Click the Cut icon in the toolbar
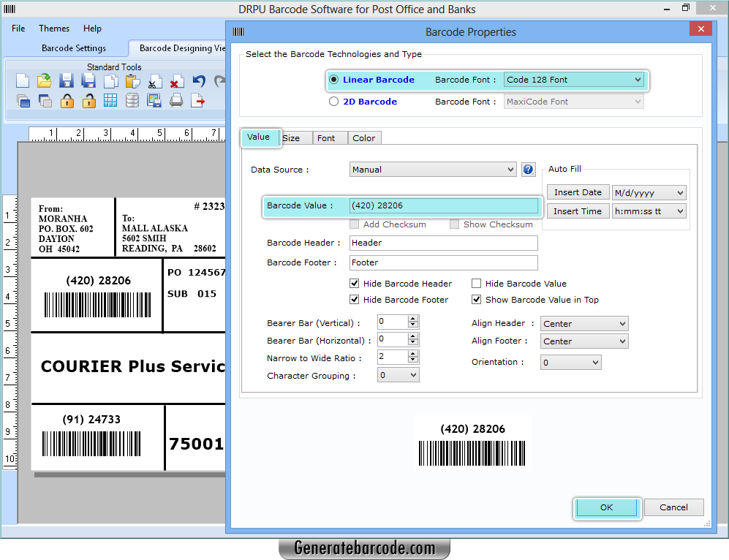This screenshot has width=729, height=560. point(155,80)
